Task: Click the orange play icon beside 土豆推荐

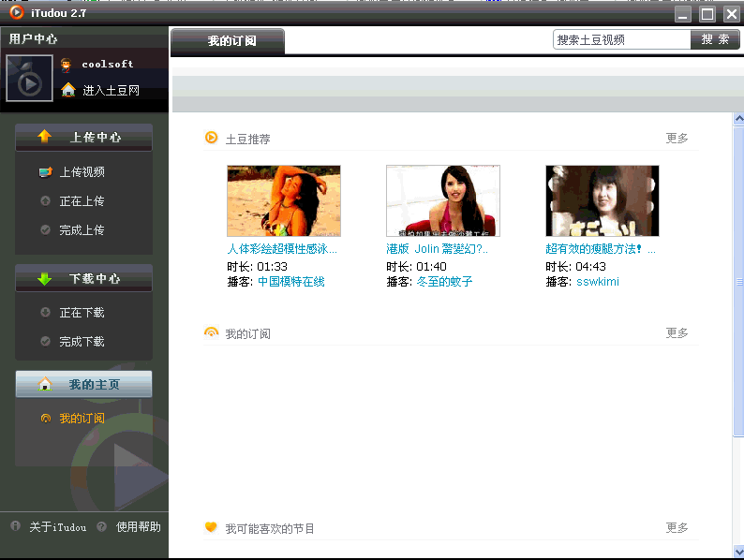Action: click(211, 138)
